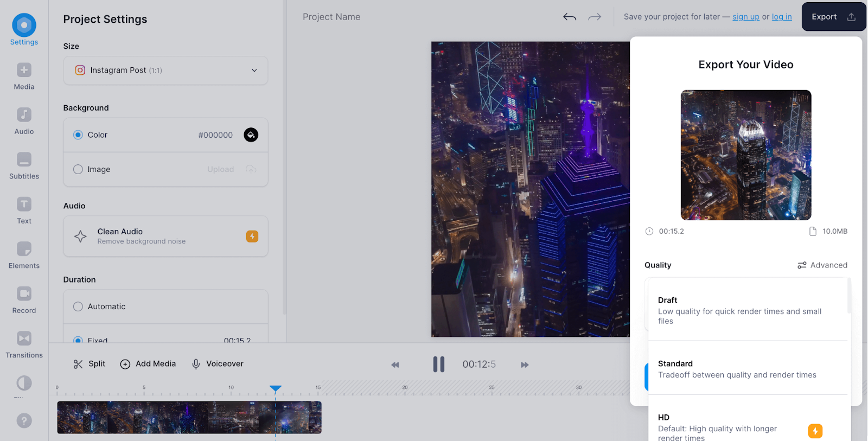Screen dimensions: 868x441
Task: Open the Audio sidebar tab
Action: tap(24, 121)
